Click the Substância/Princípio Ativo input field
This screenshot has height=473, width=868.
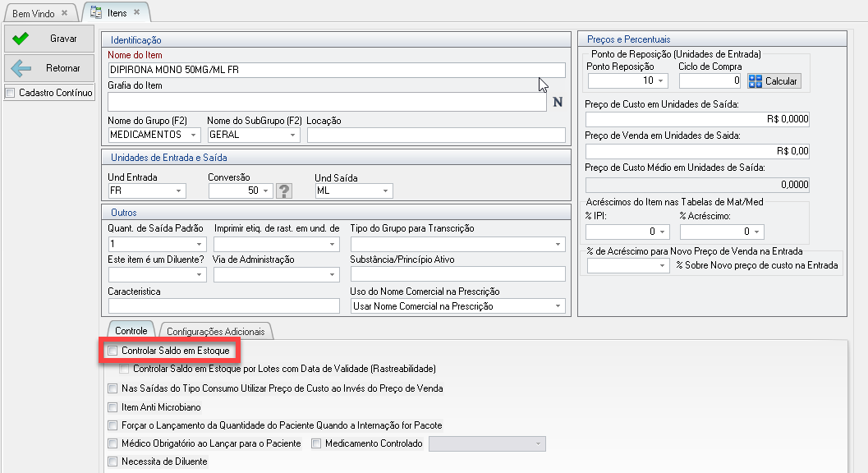(457, 274)
